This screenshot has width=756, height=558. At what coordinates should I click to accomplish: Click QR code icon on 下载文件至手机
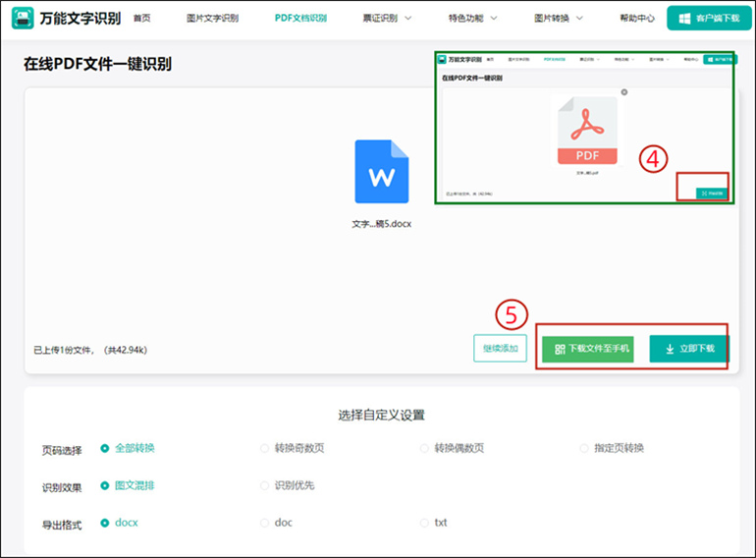(x=560, y=349)
